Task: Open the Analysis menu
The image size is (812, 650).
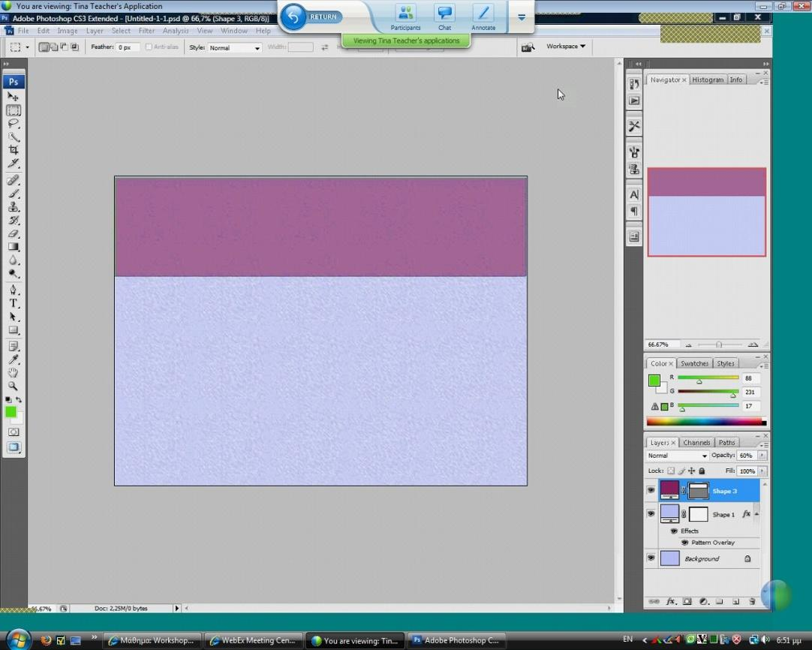Action: point(176,31)
